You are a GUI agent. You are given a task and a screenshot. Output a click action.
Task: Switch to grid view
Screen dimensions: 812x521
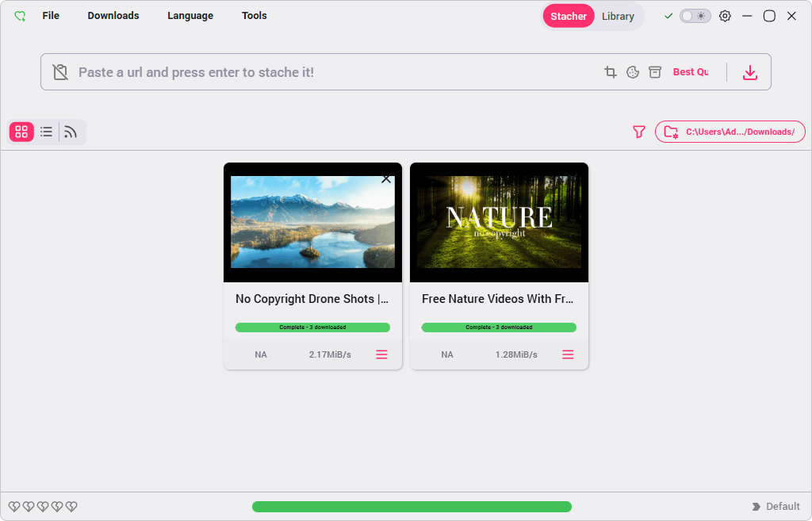21,132
